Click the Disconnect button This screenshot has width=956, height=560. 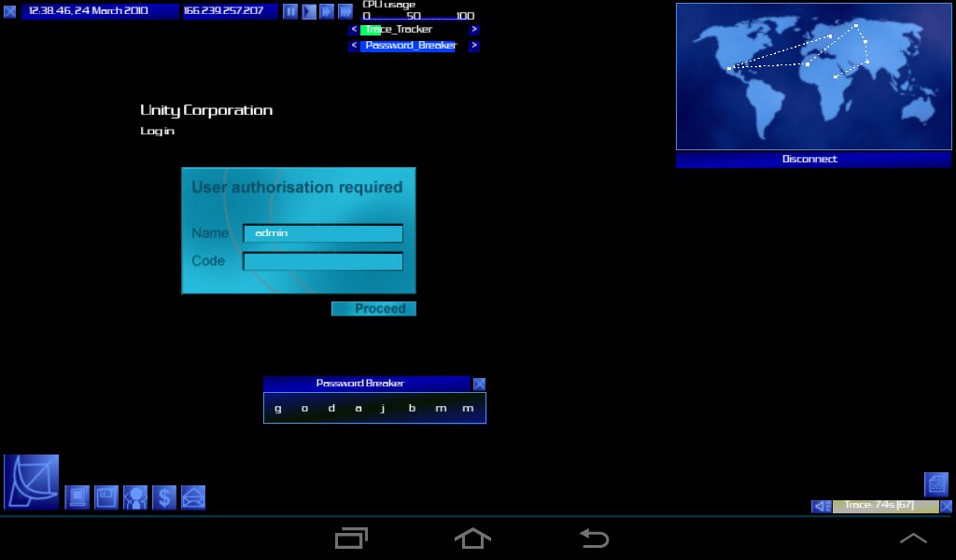[813, 159]
